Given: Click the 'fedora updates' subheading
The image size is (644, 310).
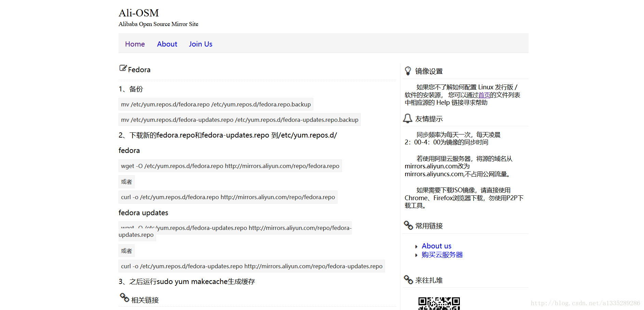Looking at the screenshot, I should pos(143,213).
